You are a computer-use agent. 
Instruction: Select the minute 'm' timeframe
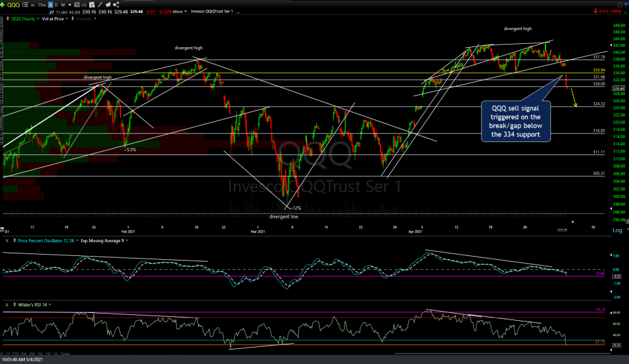pyautogui.click(x=33, y=5)
